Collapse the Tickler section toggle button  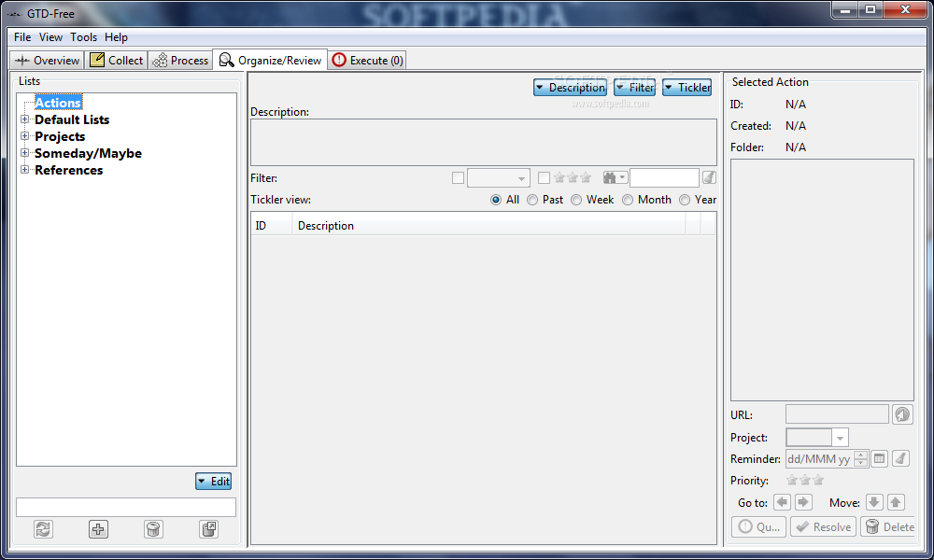[686, 88]
